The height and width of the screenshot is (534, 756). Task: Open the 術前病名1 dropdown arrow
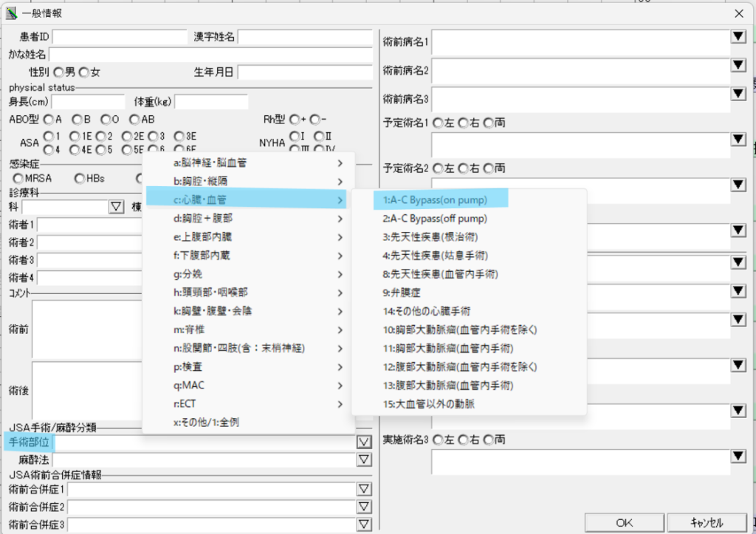point(738,37)
